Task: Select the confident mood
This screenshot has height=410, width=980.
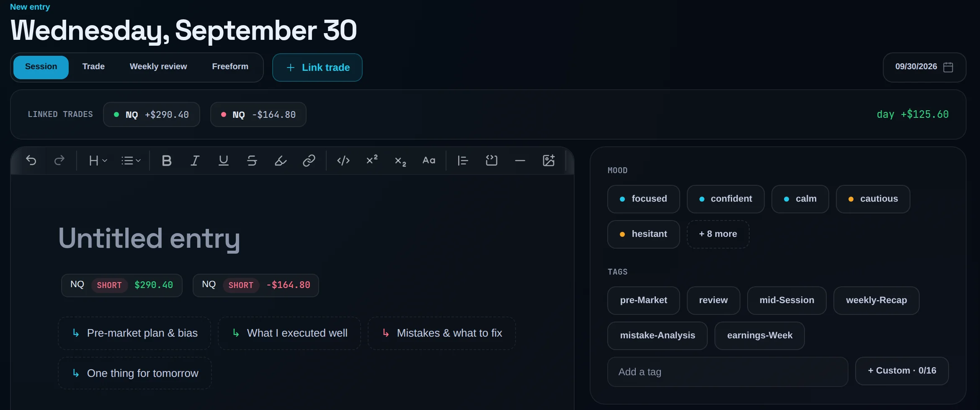Action: (x=725, y=199)
